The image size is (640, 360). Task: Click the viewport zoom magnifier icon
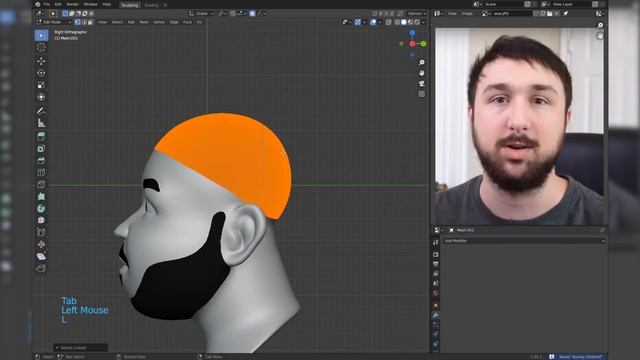tap(422, 62)
